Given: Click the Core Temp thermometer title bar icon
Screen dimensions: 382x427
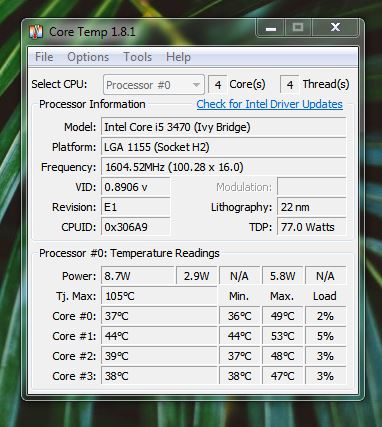Looking at the screenshot, I should [x=36, y=32].
